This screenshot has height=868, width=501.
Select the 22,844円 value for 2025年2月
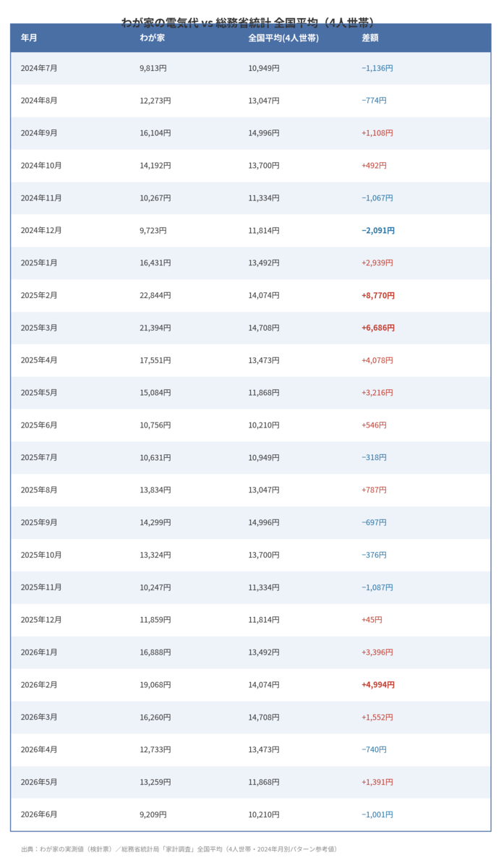[x=155, y=295]
